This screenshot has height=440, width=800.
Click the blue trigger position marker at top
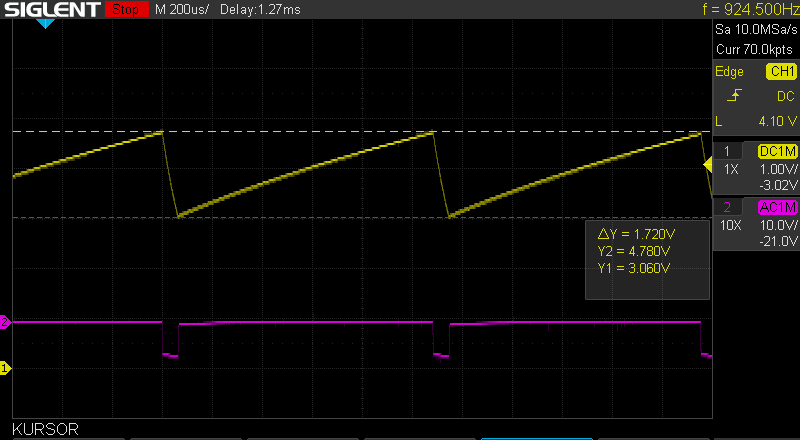(x=45, y=23)
